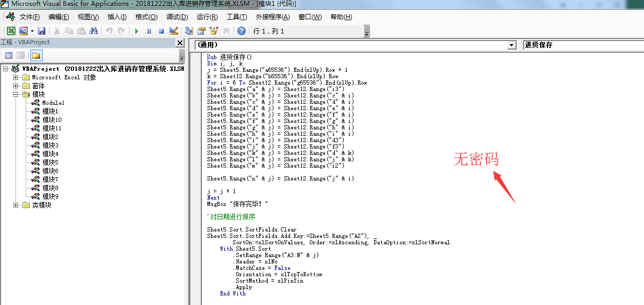Click the Insert UserForm toolbar icon
The height and width of the screenshot is (305, 644).
pyautogui.click(x=23, y=31)
